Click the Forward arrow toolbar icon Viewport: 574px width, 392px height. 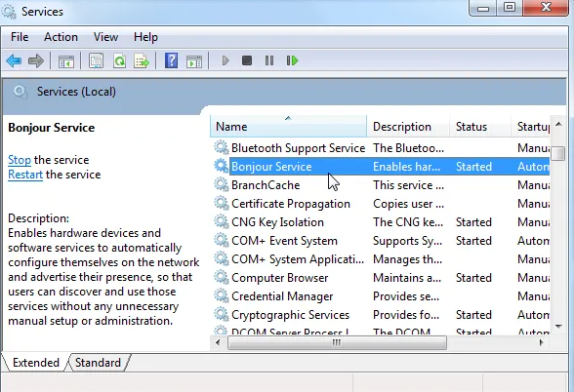[x=36, y=60]
